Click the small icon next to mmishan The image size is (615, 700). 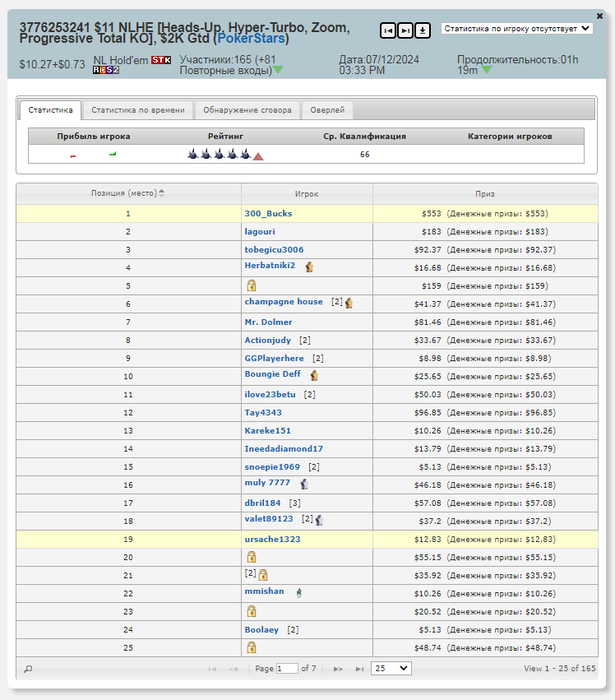coord(299,592)
